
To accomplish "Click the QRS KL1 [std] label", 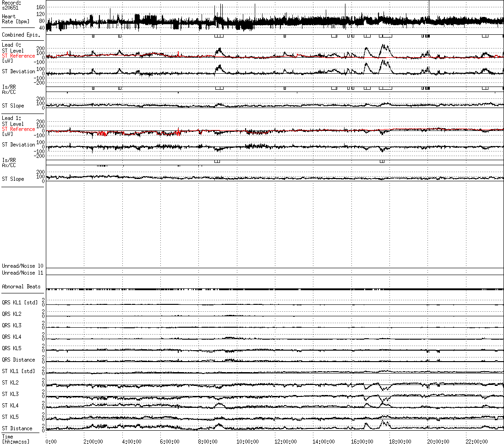I will click(20, 303).
